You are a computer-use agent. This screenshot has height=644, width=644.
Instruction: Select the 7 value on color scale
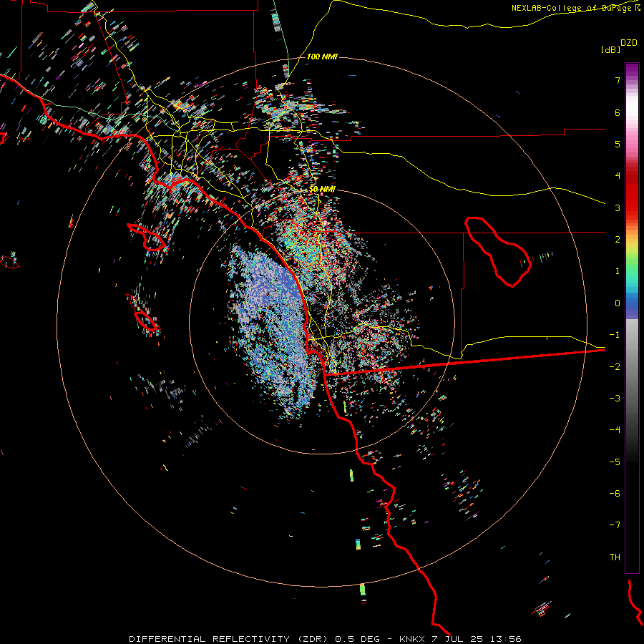[618, 80]
